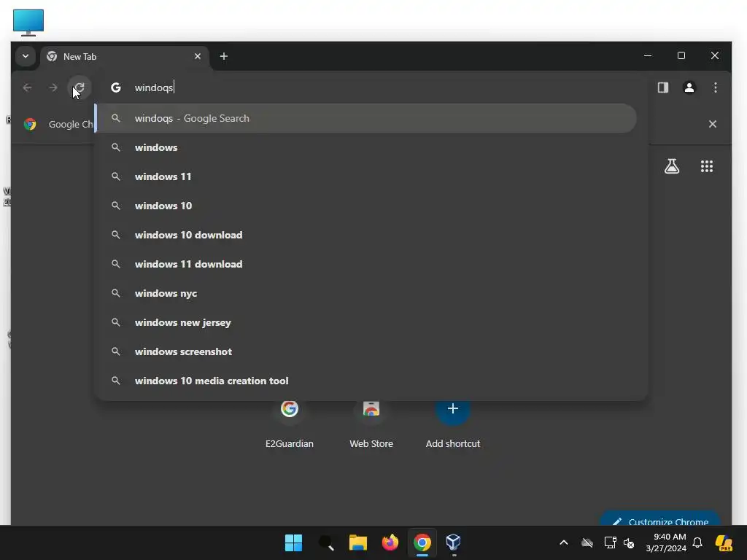Choose the 'windows nyc' suggestion

tap(366, 293)
